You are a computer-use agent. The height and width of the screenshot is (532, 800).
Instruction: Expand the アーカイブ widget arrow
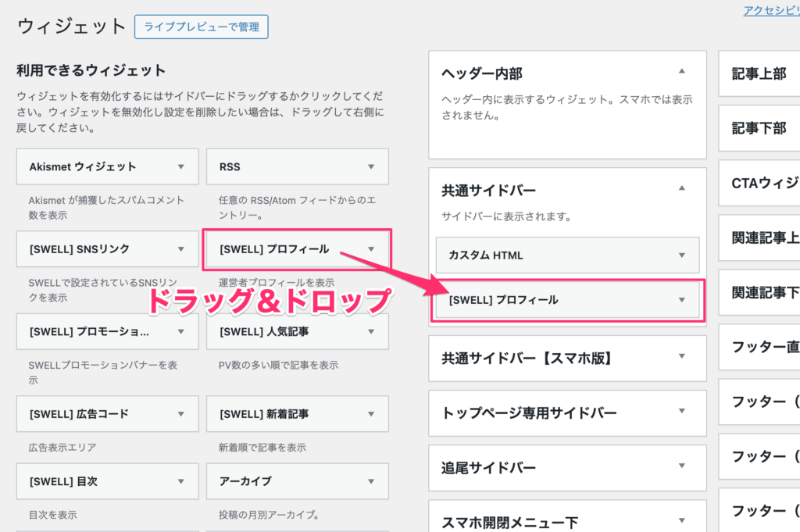coord(371,481)
